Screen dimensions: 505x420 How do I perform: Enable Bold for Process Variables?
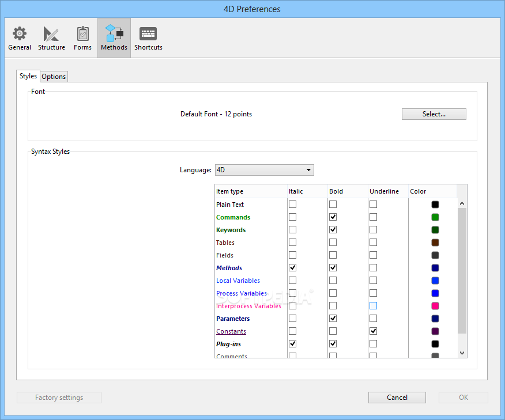pos(333,293)
